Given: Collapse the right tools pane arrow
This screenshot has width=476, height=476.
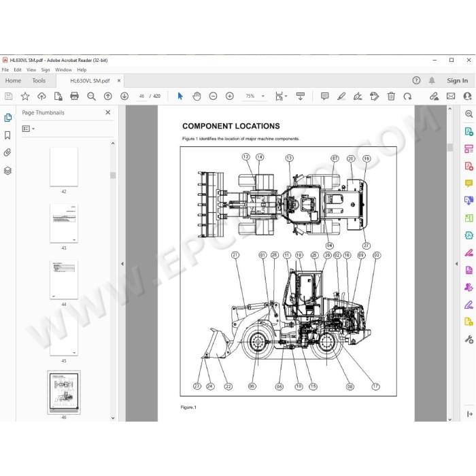Looking at the screenshot, I should [x=456, y=264].
